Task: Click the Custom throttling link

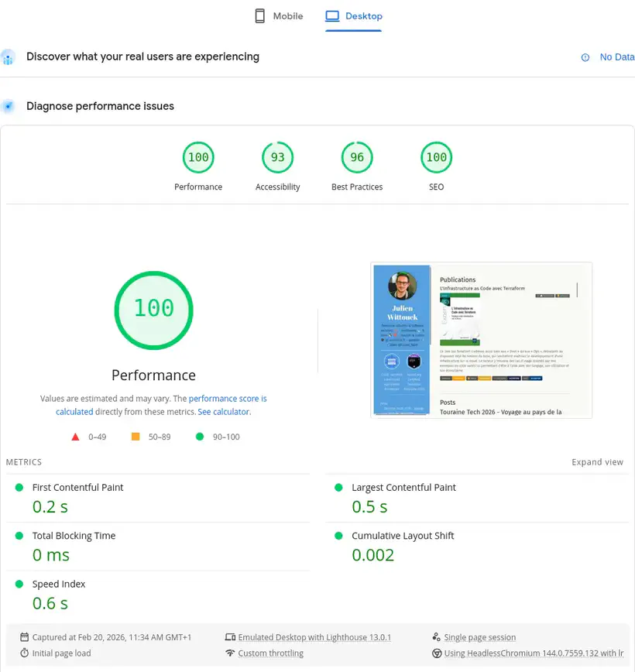Action: pos(270,653)
